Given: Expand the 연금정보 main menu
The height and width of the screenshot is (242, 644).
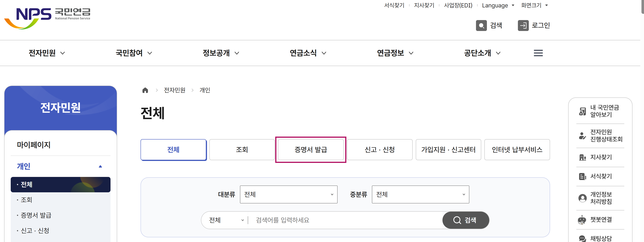Looking at the screenshot, I should pyautogui.click(x=395, y=53).
